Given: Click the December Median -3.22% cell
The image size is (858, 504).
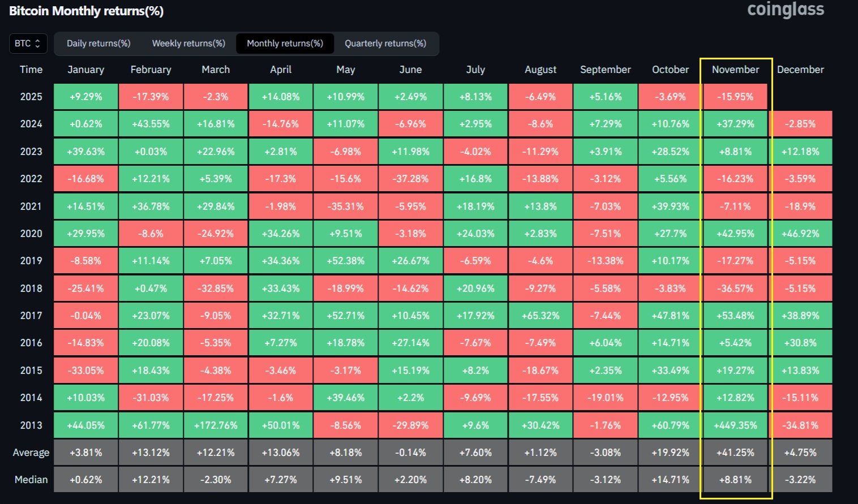Looking at the screenshot, I should [x=800, y=480].
